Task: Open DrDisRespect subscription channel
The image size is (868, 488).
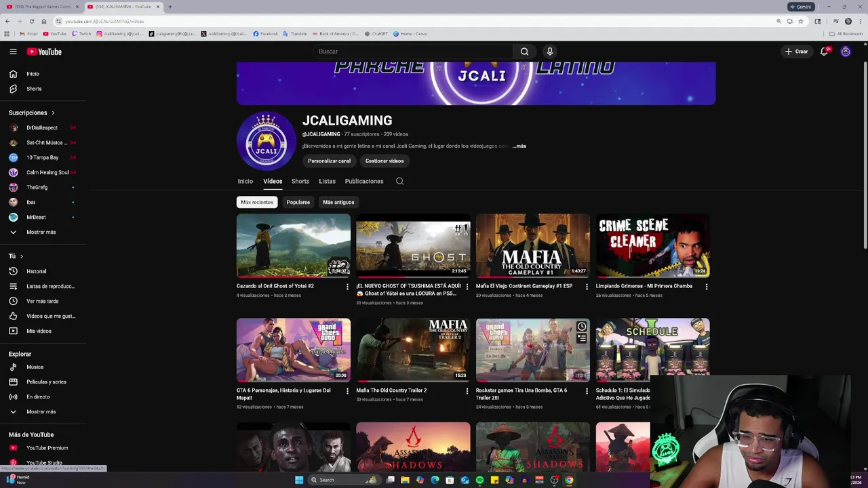Action: pyautogui.click(x=42, y=127)
